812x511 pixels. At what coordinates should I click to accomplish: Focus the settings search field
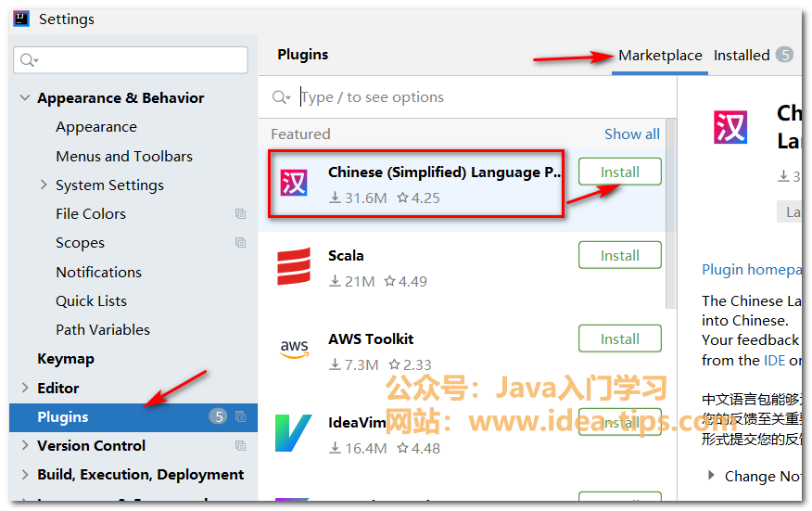(131, 60)
